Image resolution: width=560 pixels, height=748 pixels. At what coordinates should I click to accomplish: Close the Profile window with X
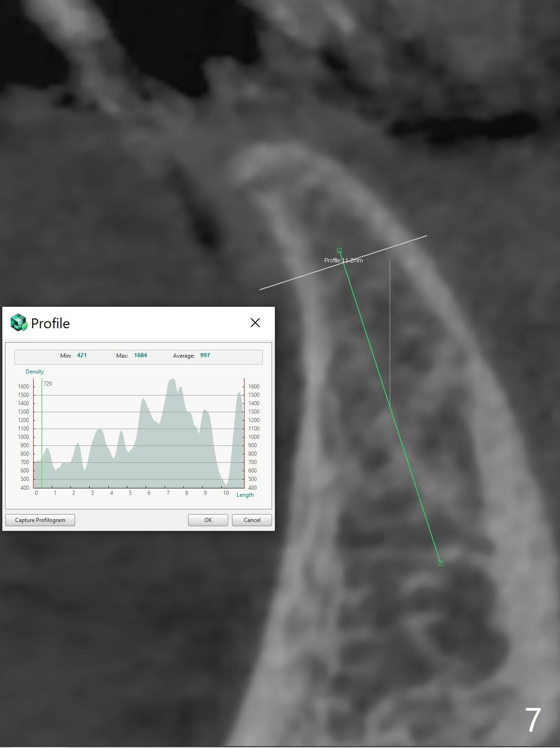255,323
